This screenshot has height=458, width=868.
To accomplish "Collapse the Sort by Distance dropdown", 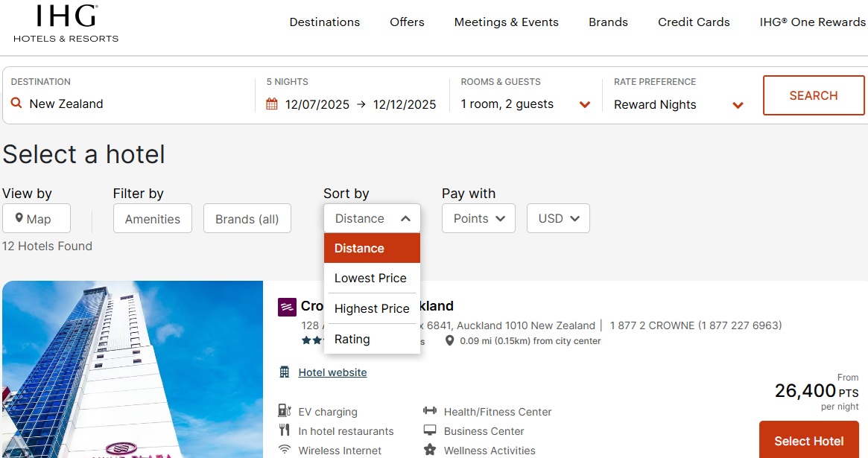I will 372,218.
